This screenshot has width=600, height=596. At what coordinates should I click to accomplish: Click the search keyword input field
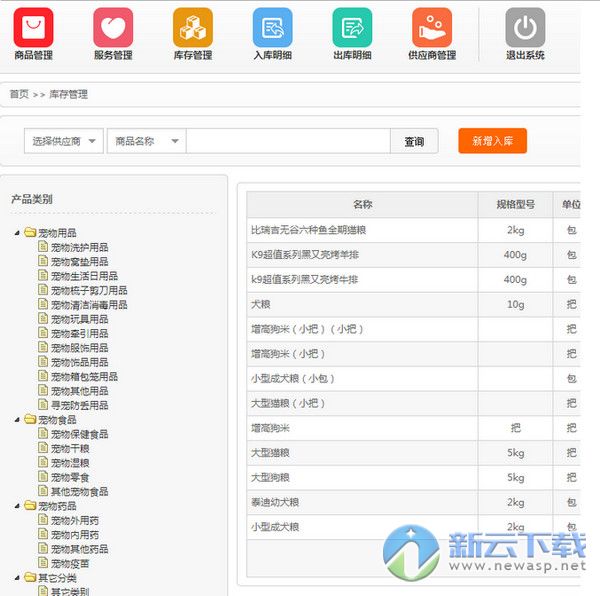point(288,141)
